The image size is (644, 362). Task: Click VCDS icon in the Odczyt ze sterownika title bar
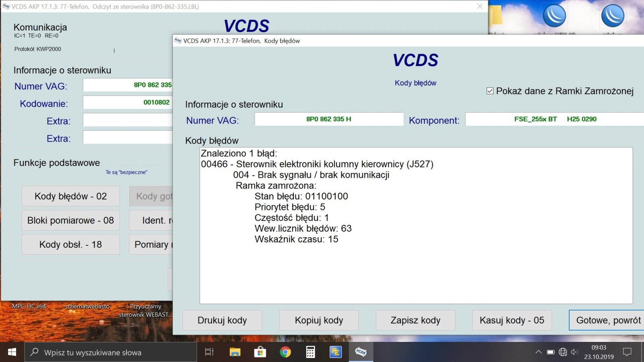(x=6, y=6)
